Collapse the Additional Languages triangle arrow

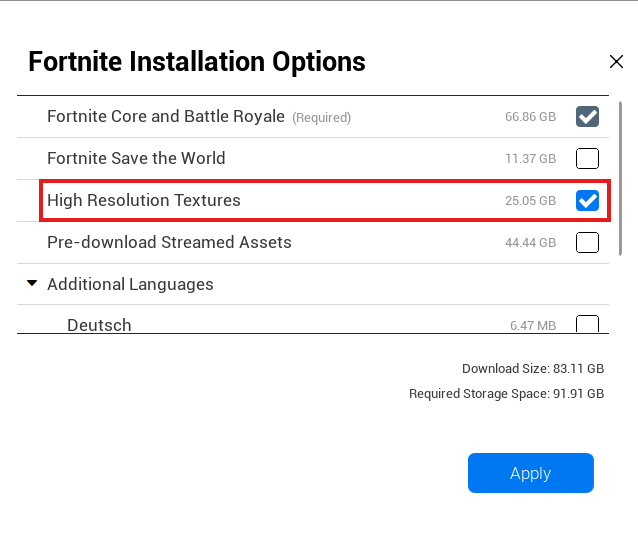[32, 284]
